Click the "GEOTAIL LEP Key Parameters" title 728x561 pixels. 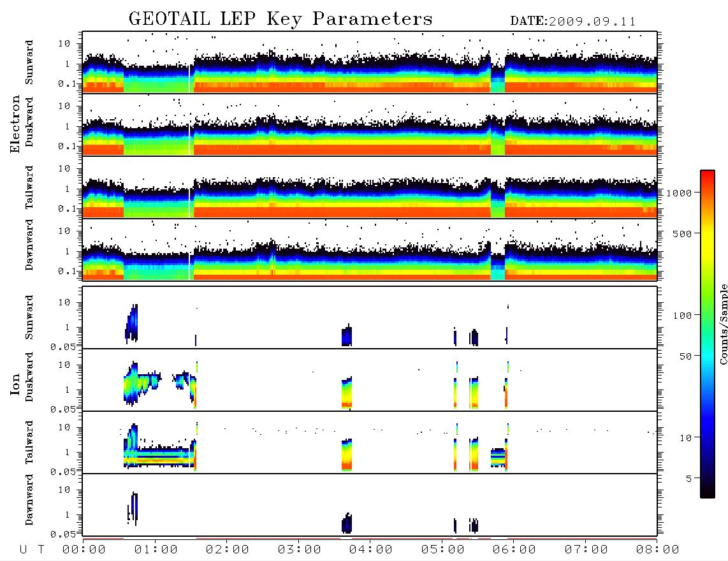coord(280,19)
